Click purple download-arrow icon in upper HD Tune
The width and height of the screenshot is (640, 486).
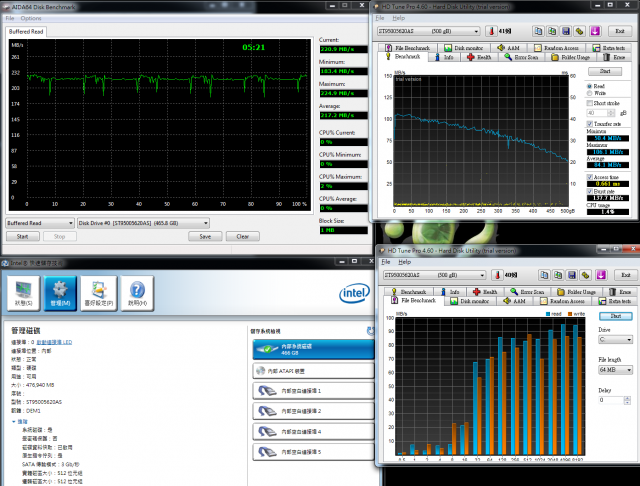tap(595, 31)
